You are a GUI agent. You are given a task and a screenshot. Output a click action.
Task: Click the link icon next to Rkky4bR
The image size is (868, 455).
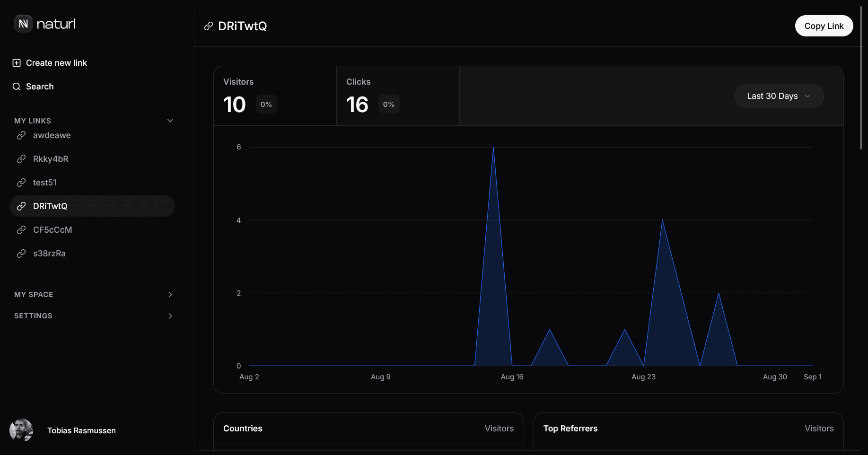[21, 159]
